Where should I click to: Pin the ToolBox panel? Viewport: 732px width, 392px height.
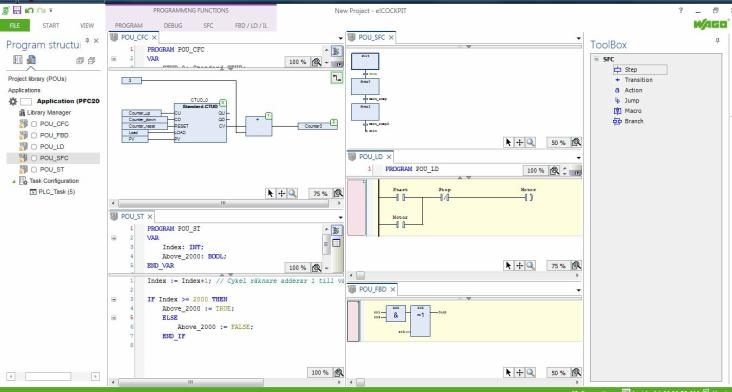(x=717, y=41)
